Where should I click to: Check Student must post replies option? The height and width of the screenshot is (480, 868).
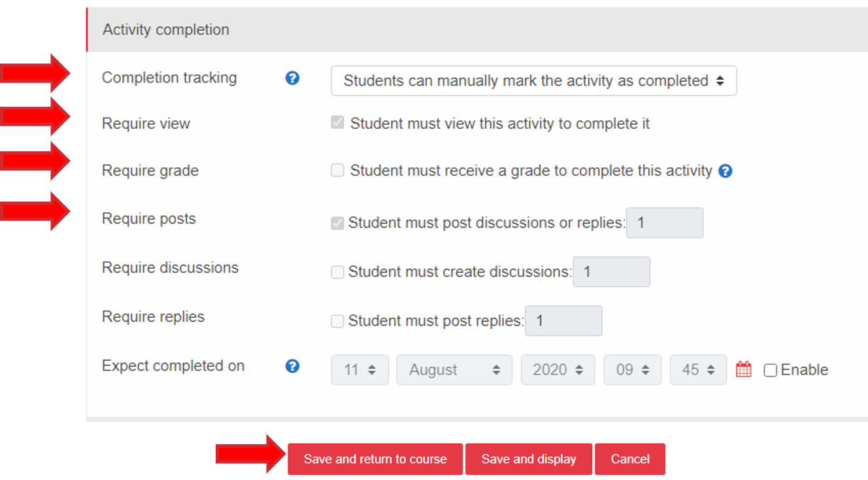337,321
